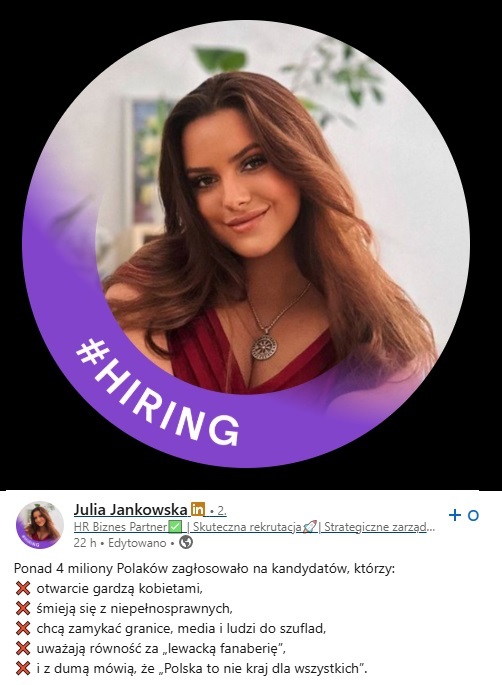Click the '2.' connection degree indicator

[x=222, y=510]
